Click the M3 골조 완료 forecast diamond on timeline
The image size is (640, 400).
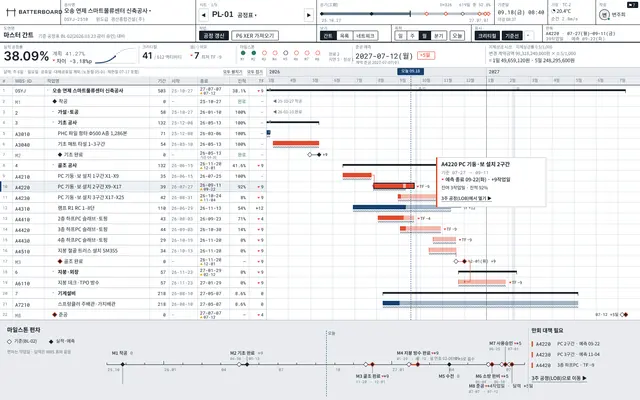click(372, 364)
